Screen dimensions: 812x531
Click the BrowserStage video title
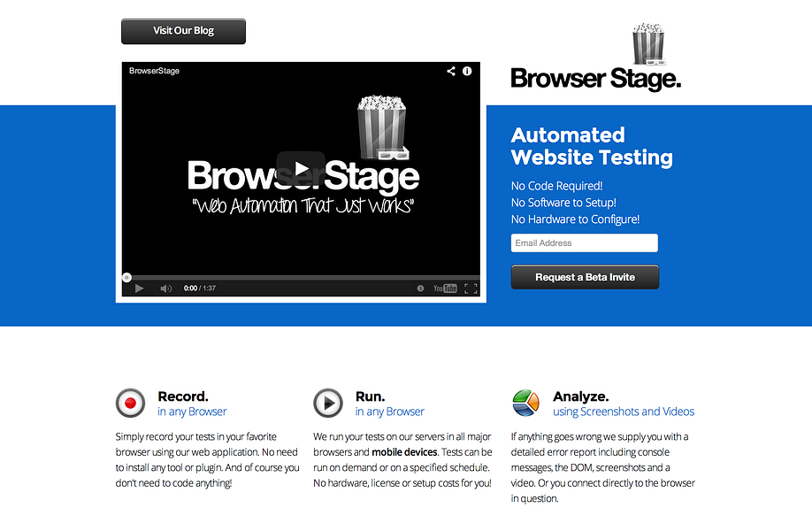pos(154,71)
